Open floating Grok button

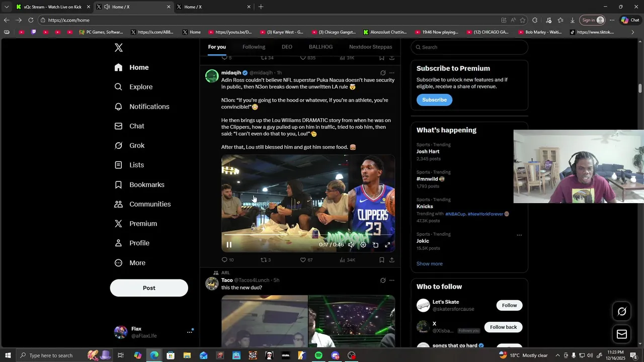[622, 312]
